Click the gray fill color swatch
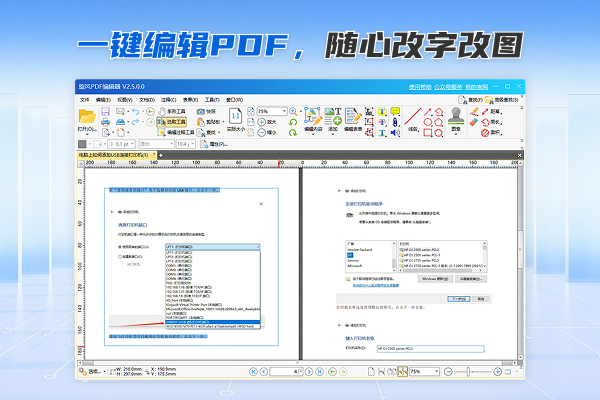The image size is (600, 400). [82, 144]
